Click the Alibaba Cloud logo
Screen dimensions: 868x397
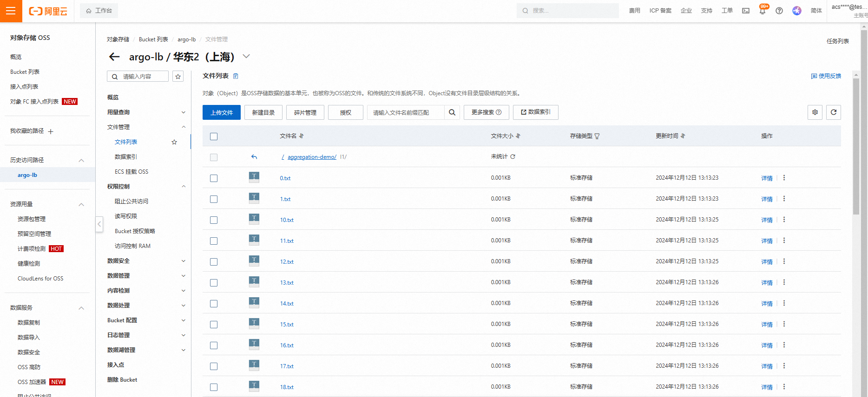pos(48,11)
